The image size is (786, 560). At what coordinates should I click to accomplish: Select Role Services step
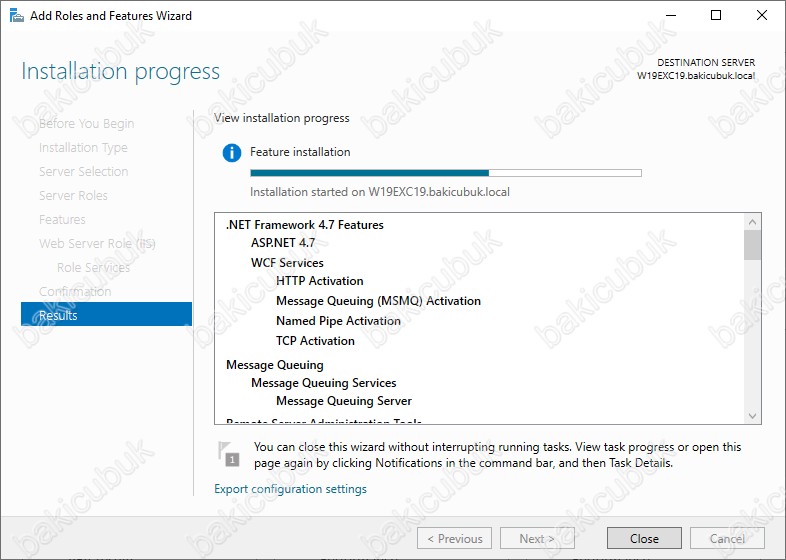[x=93, y=268]
